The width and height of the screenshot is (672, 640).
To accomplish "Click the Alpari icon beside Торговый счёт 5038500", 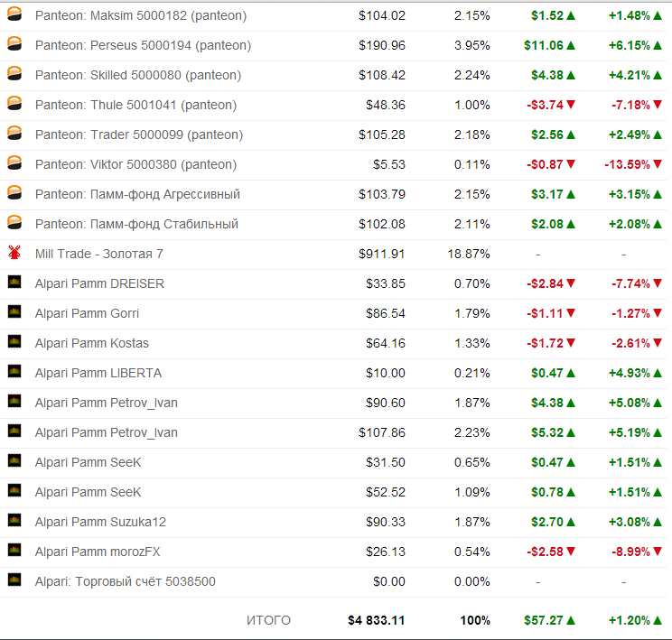I will (14, 580).
